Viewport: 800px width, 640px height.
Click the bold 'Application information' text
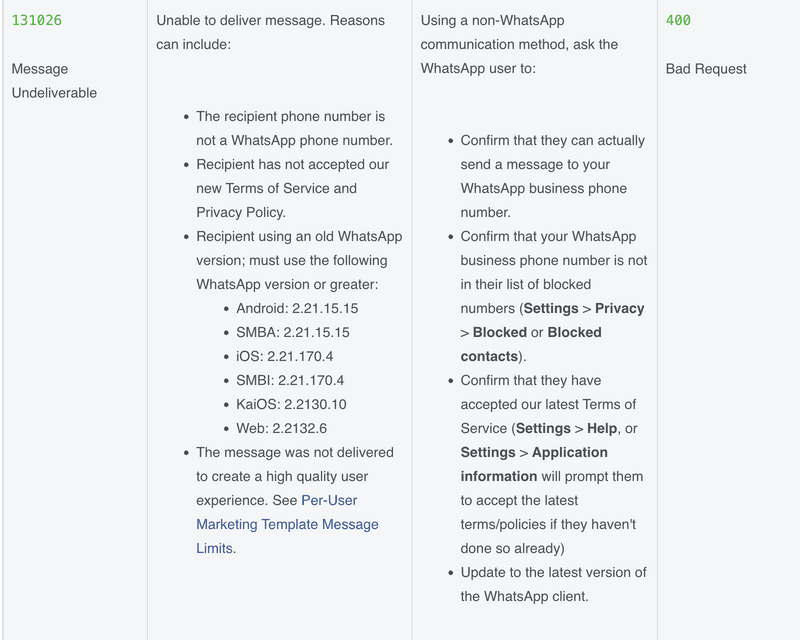point(534,464)
